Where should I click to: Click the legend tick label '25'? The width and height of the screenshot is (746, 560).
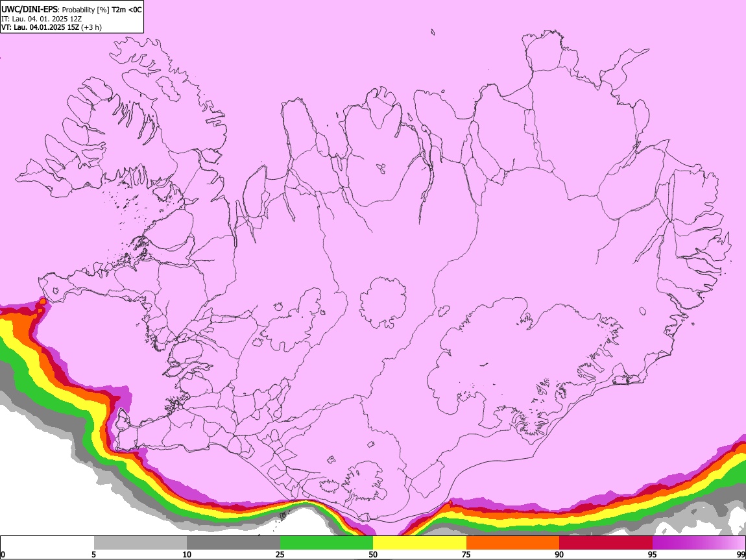point(280,555)
